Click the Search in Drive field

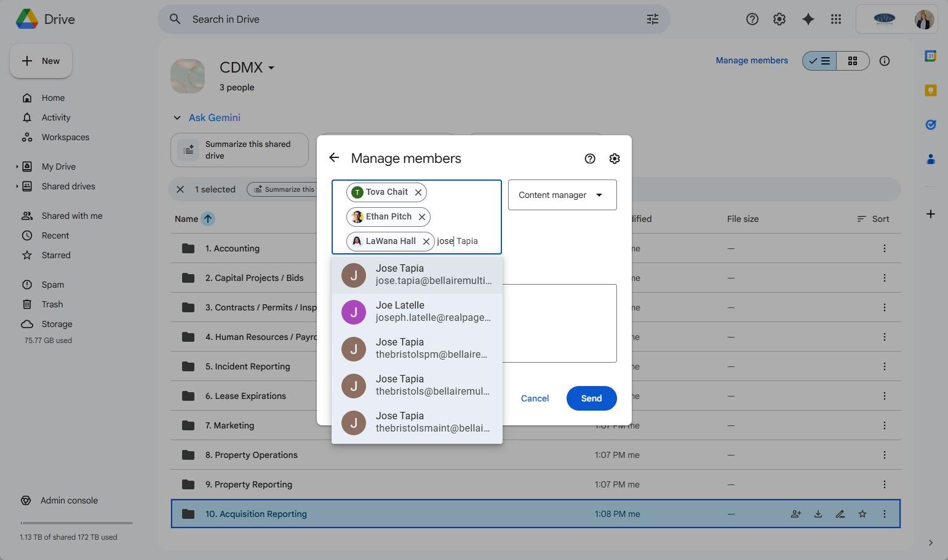pyautogui.click(x=414, y=19)
